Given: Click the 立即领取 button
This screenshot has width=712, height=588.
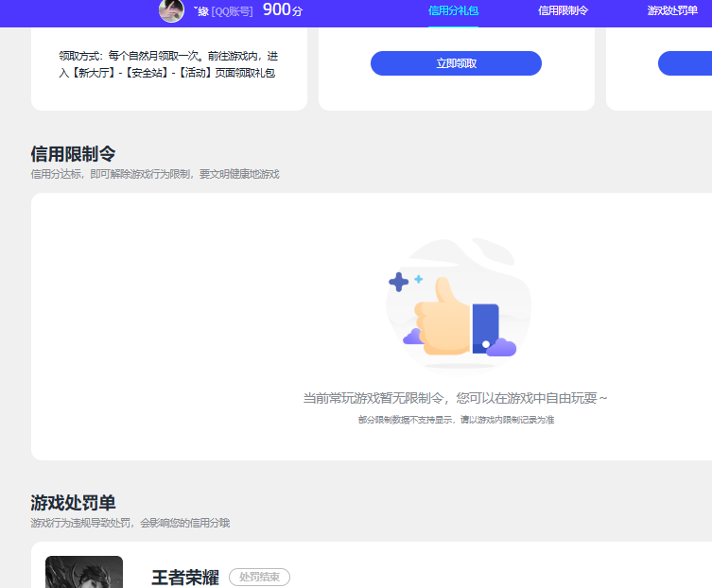Looking at the screenshot, I should pos(456,63).
